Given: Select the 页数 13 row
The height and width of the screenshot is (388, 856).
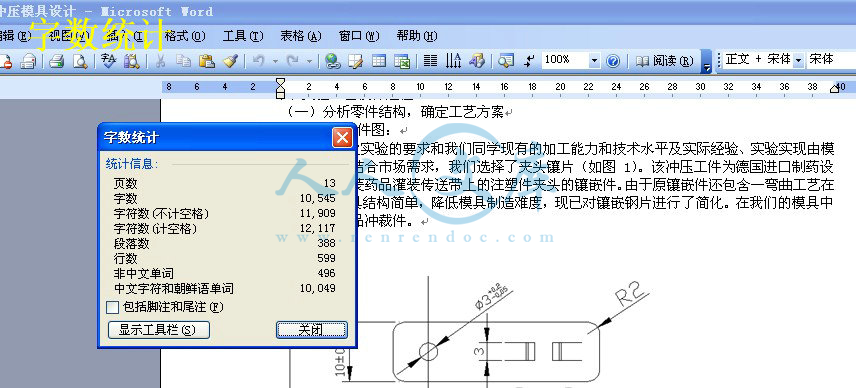Looking at the screenshot, I should pos(224,183).
